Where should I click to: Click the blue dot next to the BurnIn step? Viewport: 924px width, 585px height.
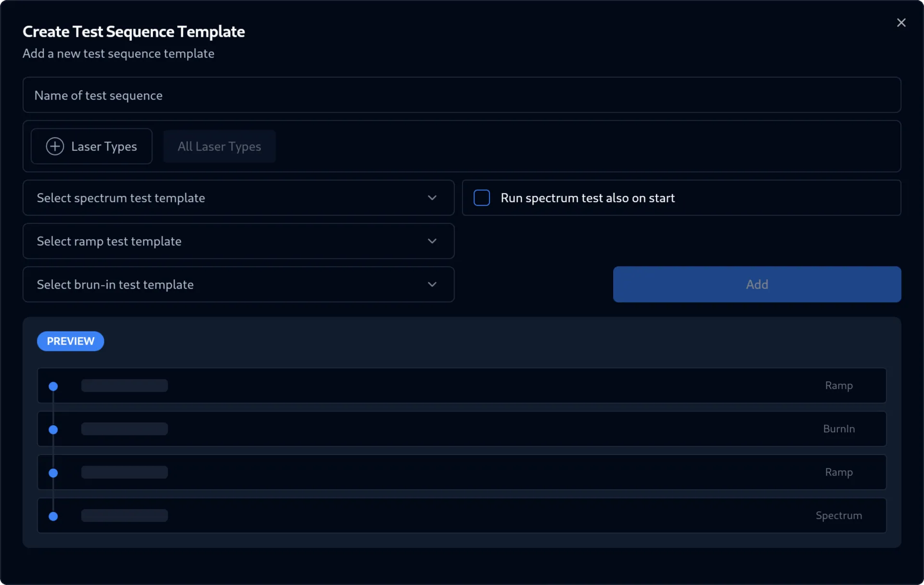coord(53,430)
